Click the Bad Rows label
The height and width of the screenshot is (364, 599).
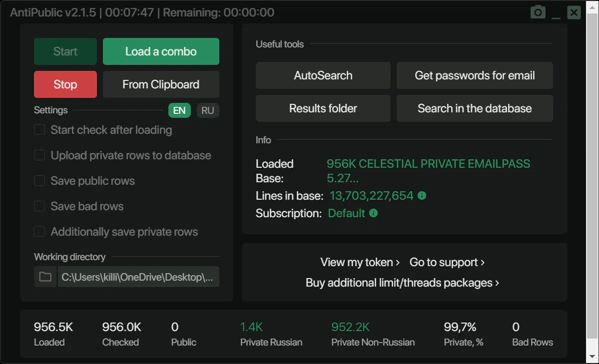coord(533,342)
